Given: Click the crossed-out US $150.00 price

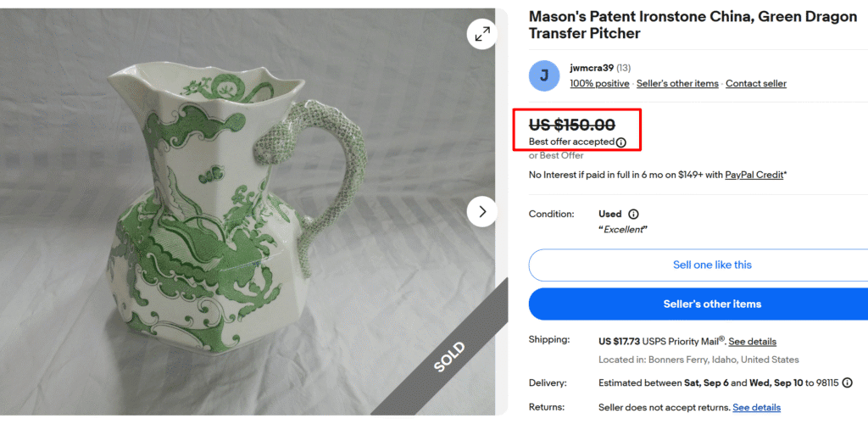Looking at the screenshot, I should 572,126.
